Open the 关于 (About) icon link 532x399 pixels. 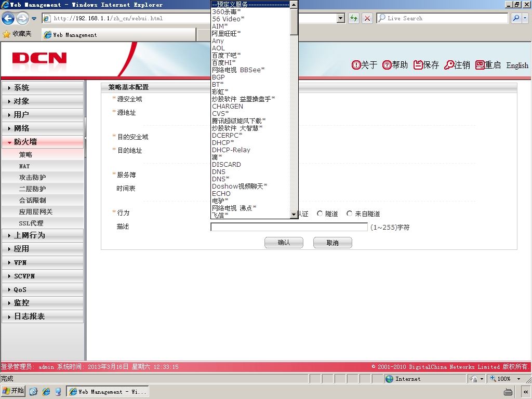[x=364, y=65]
